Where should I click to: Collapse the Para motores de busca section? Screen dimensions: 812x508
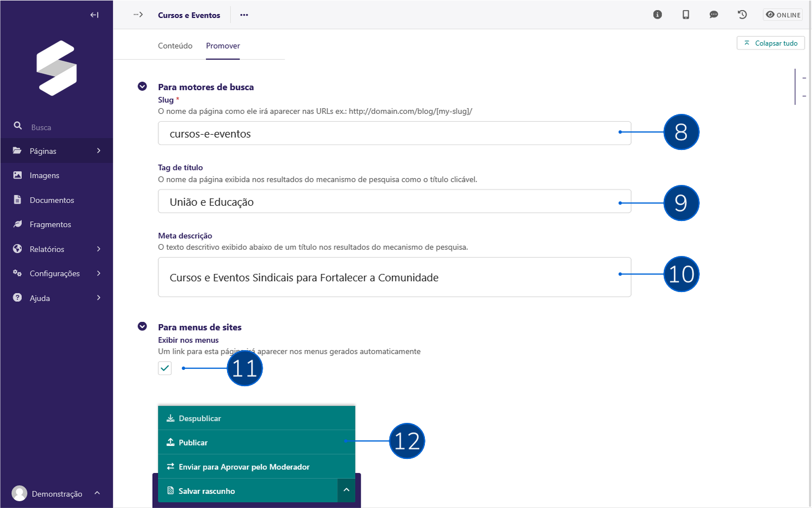142,86
